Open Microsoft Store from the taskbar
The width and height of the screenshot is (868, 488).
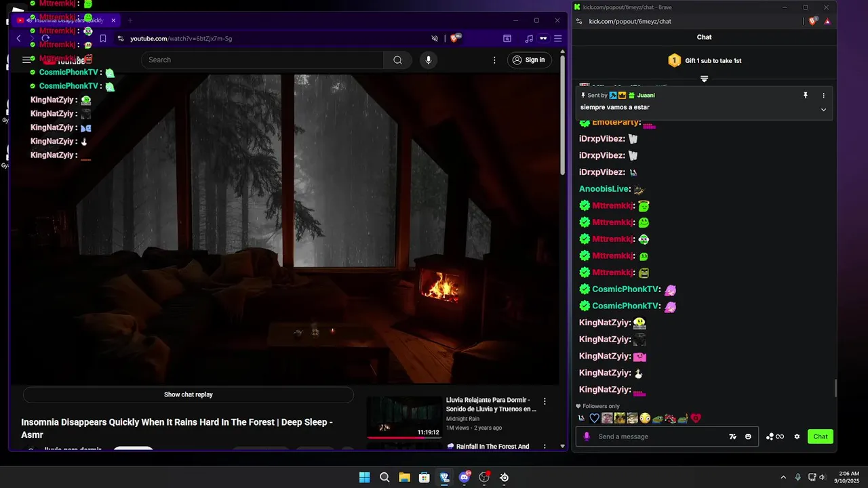(425, 477)
